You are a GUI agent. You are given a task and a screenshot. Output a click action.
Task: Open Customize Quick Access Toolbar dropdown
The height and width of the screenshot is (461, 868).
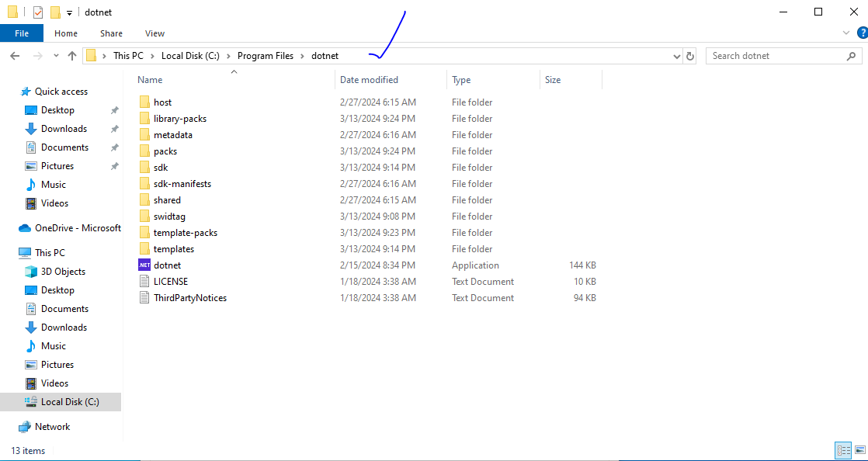point(69,12)
